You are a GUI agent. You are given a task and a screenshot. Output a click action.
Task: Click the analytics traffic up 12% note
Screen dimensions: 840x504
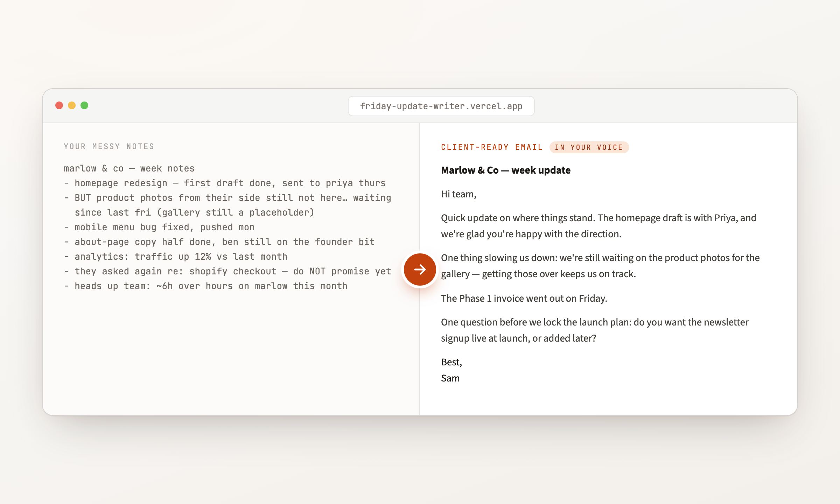[176, 257]
